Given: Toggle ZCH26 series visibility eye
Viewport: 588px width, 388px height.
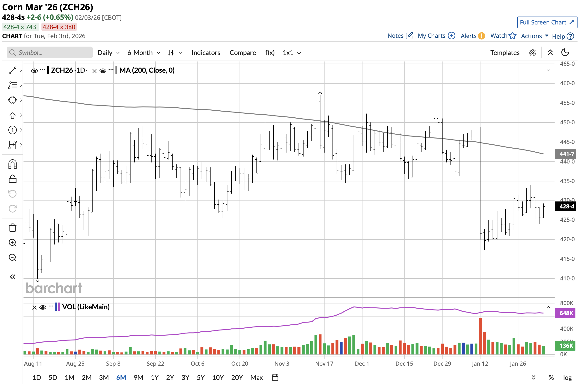Looking at the screenshot, I should coord(34,71).
